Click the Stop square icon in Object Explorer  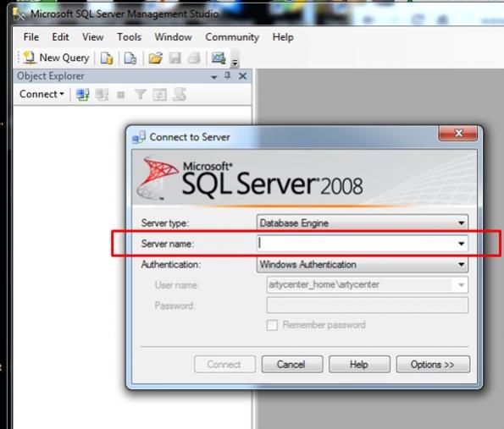pos(121,95)
